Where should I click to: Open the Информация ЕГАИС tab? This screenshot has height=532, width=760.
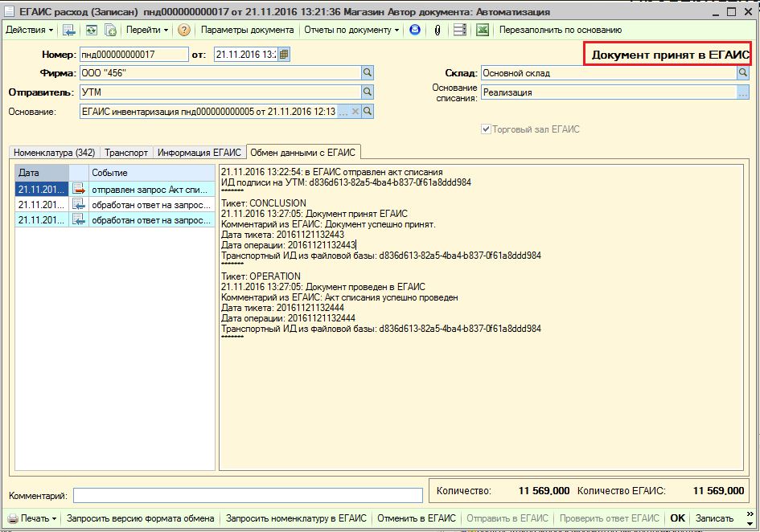tap(199, 153)
